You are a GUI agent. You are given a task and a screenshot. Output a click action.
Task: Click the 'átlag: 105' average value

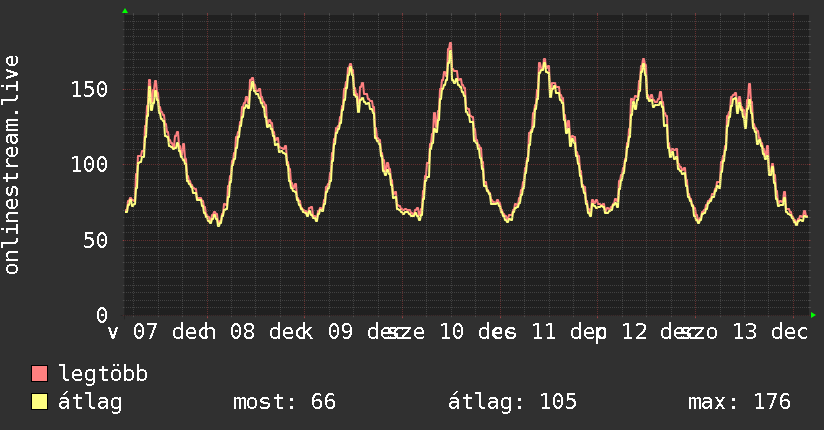tap(512, 402)
